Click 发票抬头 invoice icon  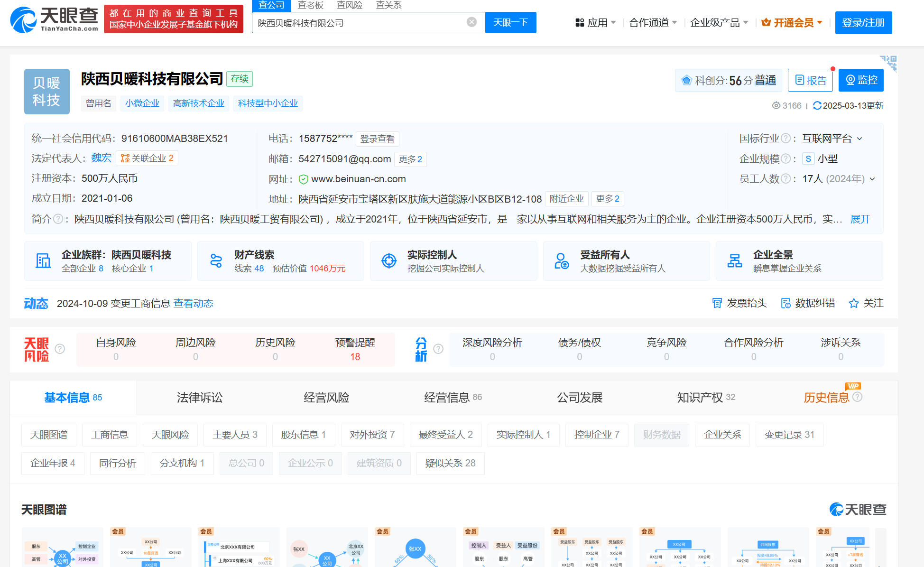point(717,303)
